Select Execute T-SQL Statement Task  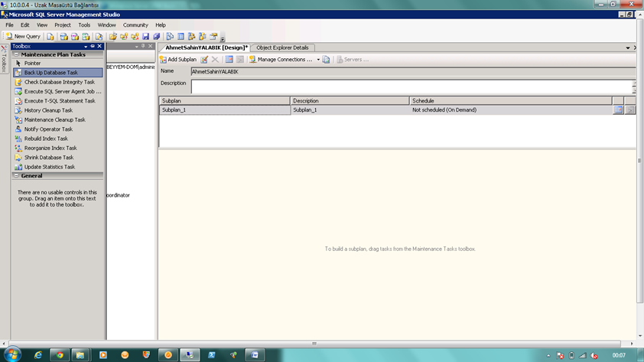click(57, 101)
